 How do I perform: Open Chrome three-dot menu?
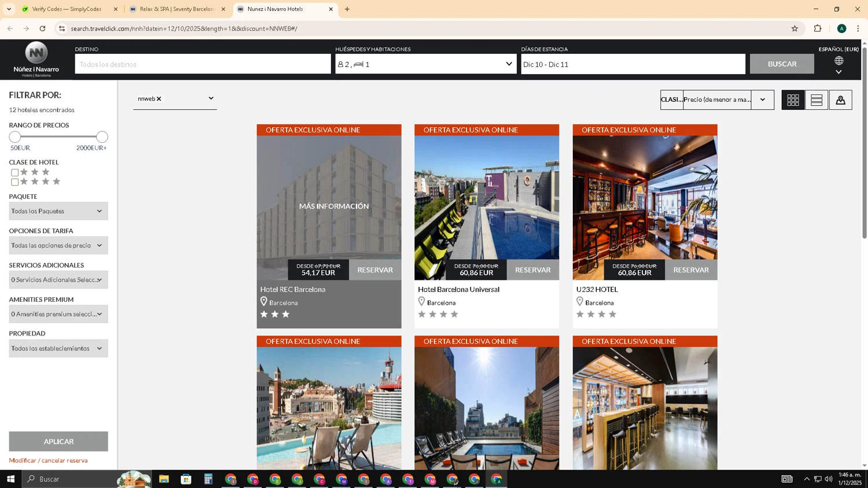(x=858, y=28)
